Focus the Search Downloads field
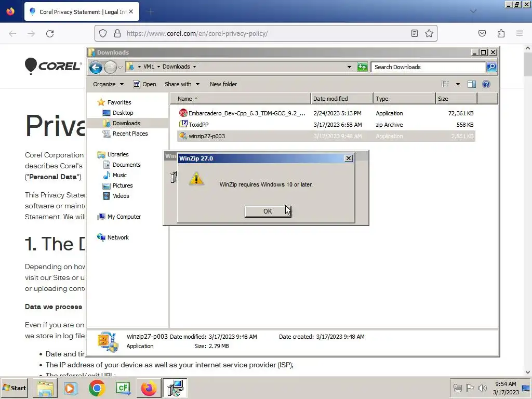Screen dimensions: 532x399 coord(428,67)
